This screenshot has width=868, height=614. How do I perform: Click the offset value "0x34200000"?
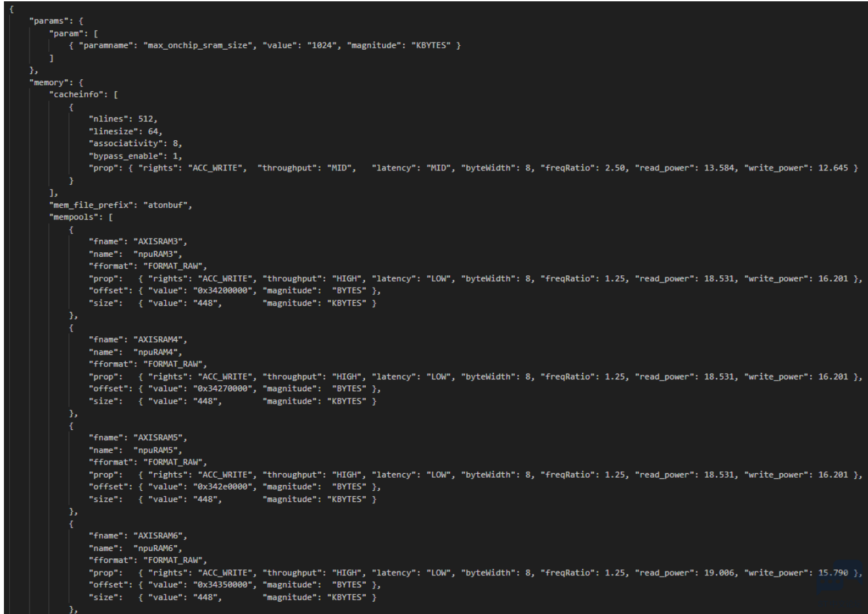click(x=222, y=291)
